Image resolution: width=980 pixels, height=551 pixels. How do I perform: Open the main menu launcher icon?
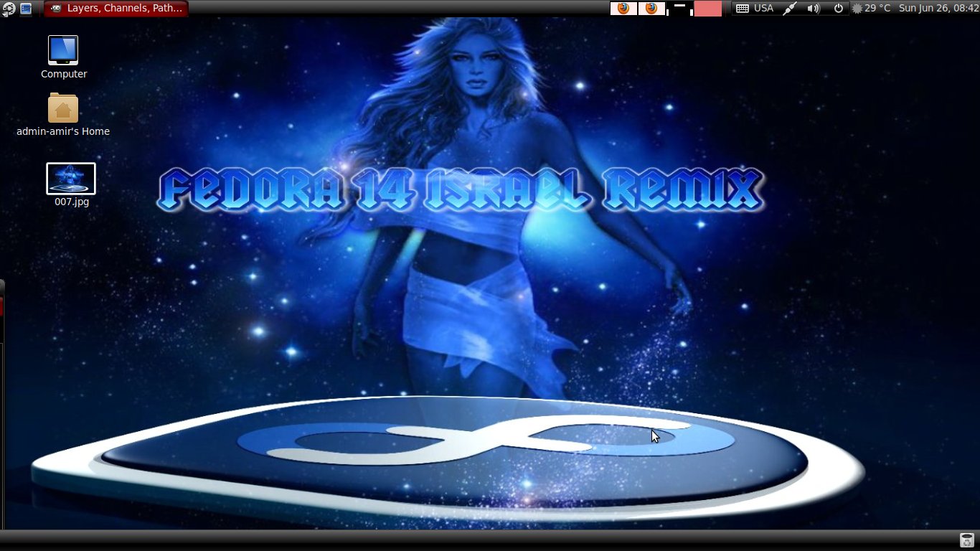coord(8,9)
